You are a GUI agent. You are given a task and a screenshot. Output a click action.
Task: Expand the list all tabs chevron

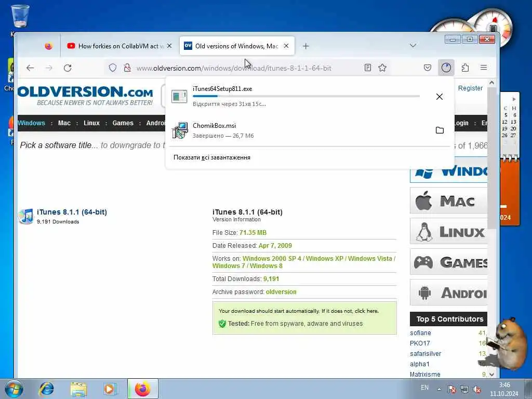coord(413,46)
